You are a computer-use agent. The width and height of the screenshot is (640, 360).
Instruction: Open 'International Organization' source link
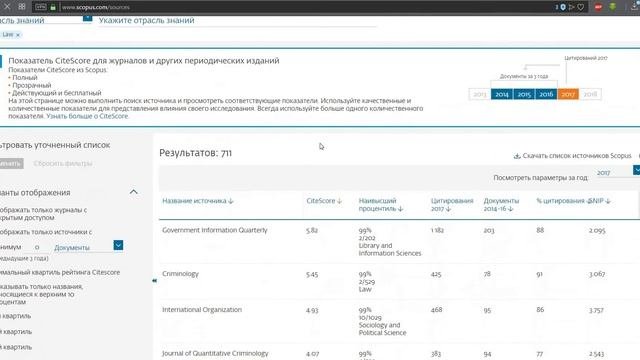coord(202,310)
